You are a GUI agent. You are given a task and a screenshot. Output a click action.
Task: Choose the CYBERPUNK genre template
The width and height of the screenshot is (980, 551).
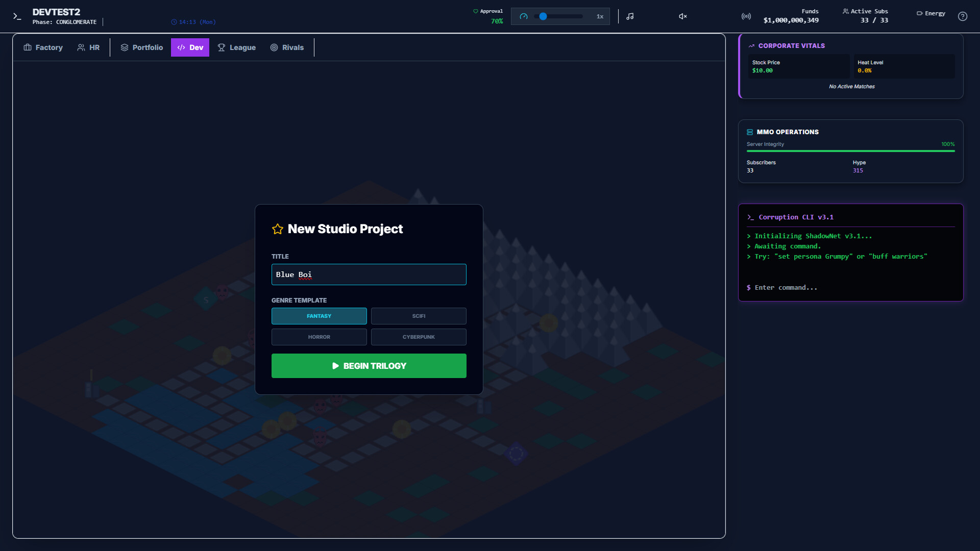coord(419,337)
